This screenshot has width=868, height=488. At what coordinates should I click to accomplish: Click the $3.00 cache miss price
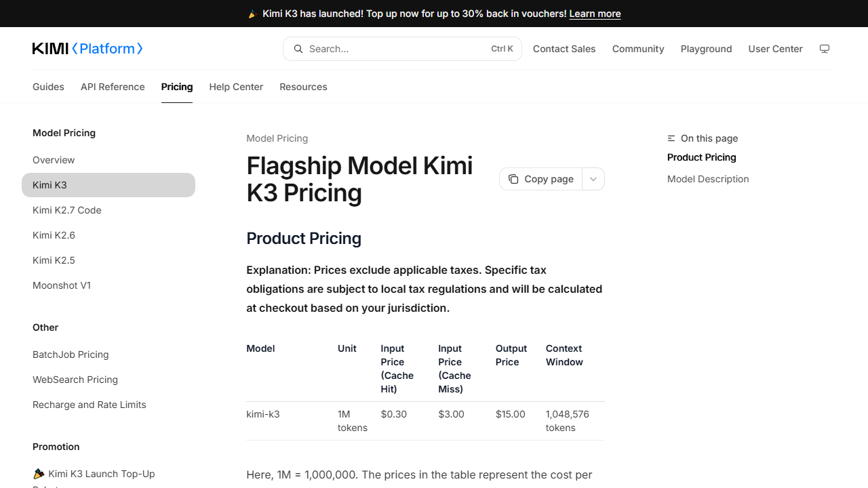451,414
